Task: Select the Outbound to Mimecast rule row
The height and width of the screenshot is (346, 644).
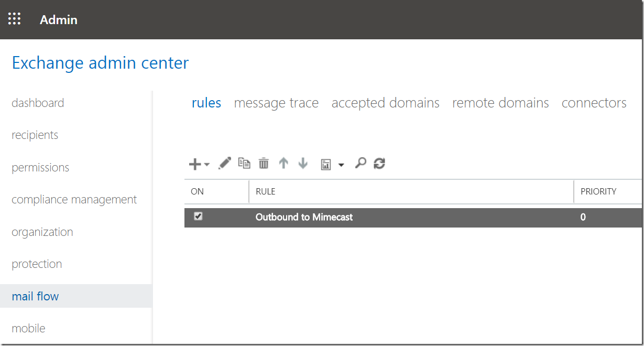Action: click(413, 217)
